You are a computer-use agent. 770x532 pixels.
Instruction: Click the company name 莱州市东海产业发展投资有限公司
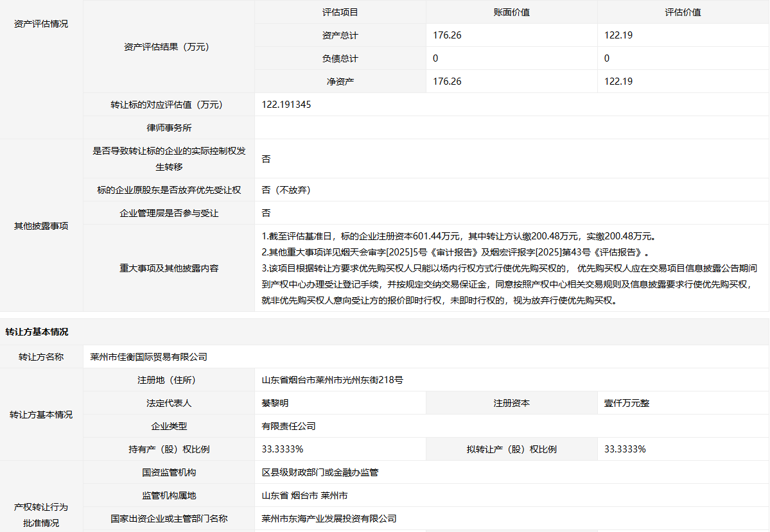click(329, 519)
